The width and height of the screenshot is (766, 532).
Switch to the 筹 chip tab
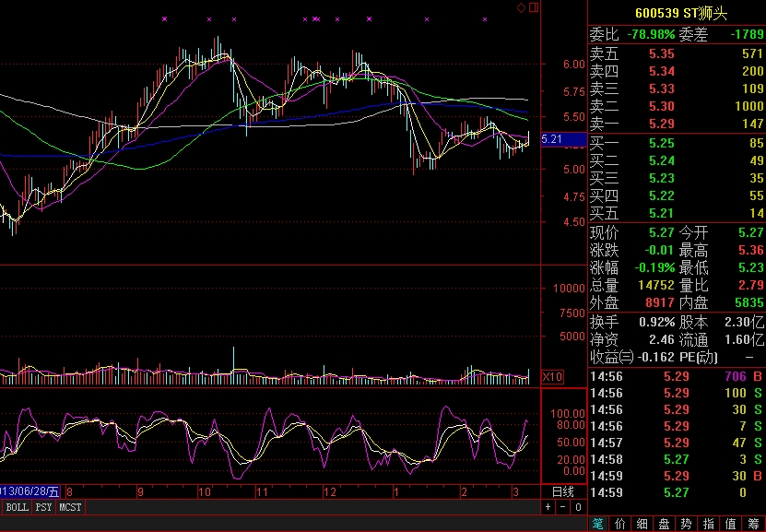click(x=753, y=525)
